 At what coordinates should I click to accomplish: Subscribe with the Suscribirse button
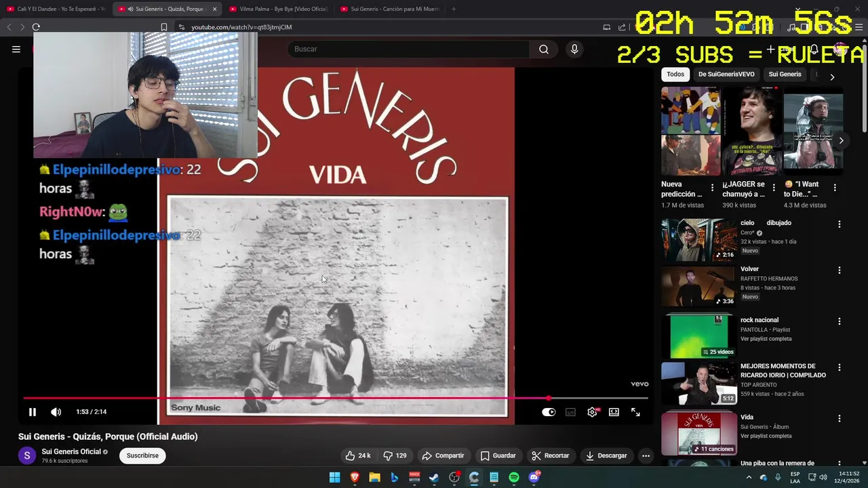point(142,455)
